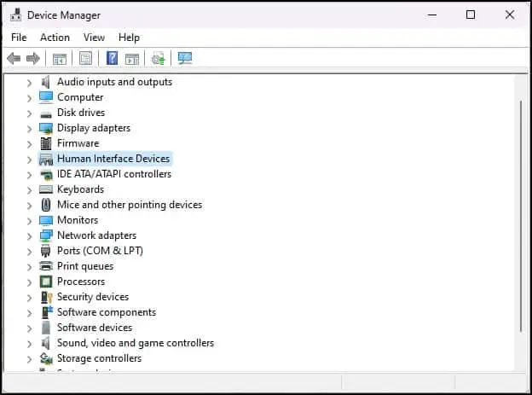Expand the Display adapters category
This screenshot has height=395, width=532.
tap(30, 129)
